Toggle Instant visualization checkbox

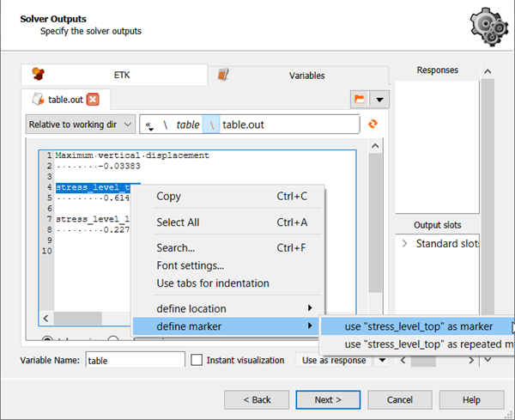point(197,360)
